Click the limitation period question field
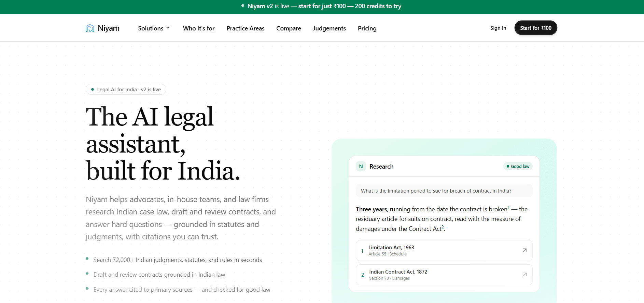This screenshot has width=644, height=303. (444, 190)
